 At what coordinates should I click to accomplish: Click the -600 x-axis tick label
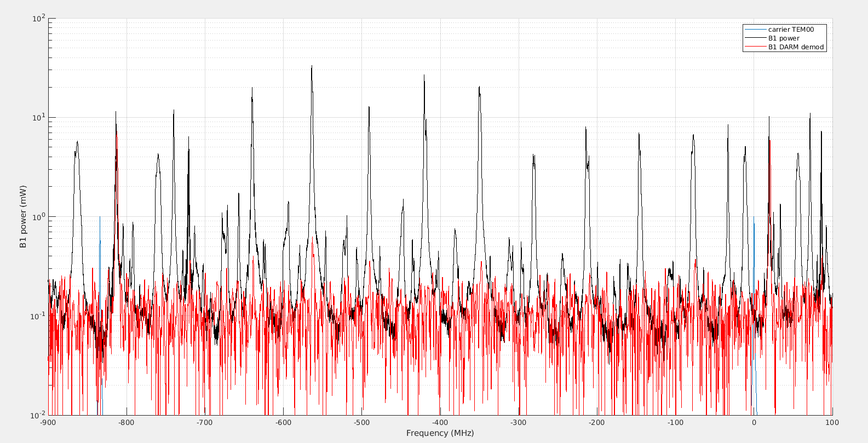click(x=283, y=422)
